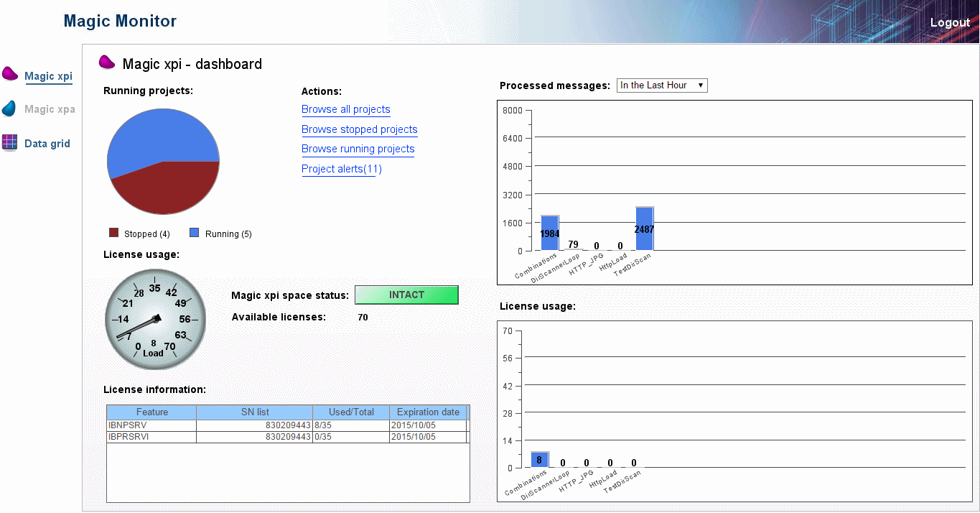980x513 pixels.
Task: Open the Magic xpa navigation item
Action: tap(50, 109)
